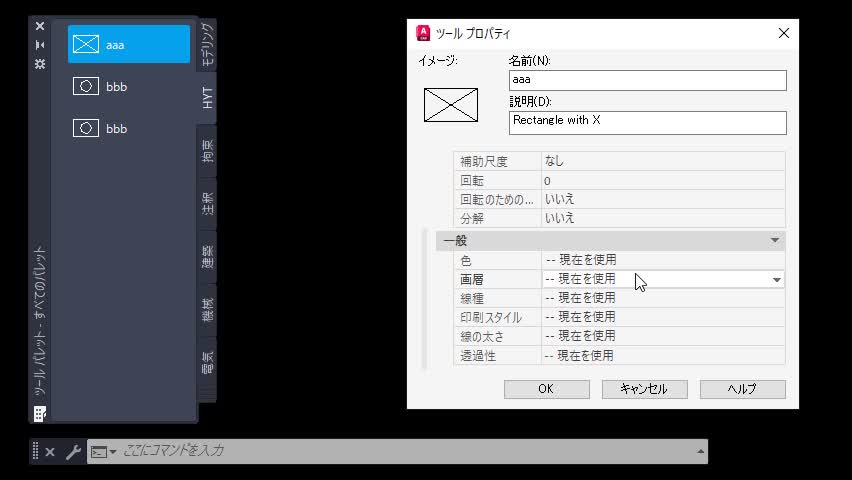Click the command line customize wrench
The height and width of the screenshot is (480, 852).
[73, 452]
